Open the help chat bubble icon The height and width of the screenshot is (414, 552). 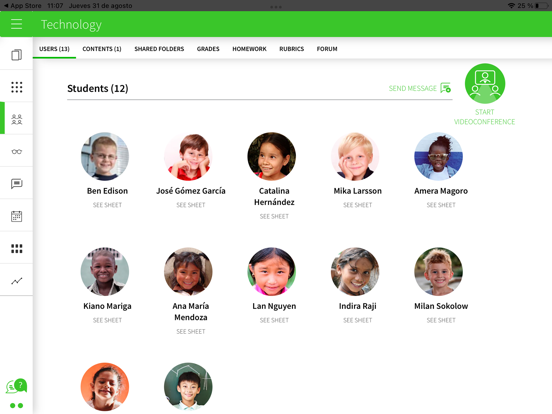(17, 386)
